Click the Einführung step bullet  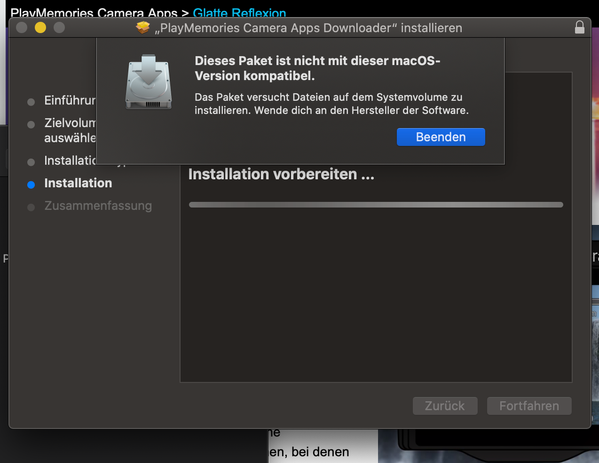[x=31, y=102]
